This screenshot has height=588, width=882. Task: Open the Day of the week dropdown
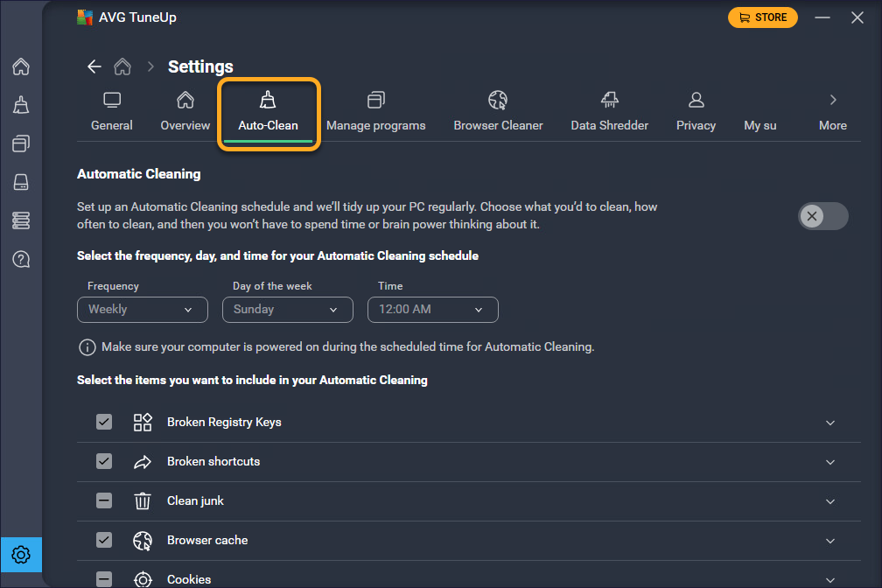(x=287, y=310)
